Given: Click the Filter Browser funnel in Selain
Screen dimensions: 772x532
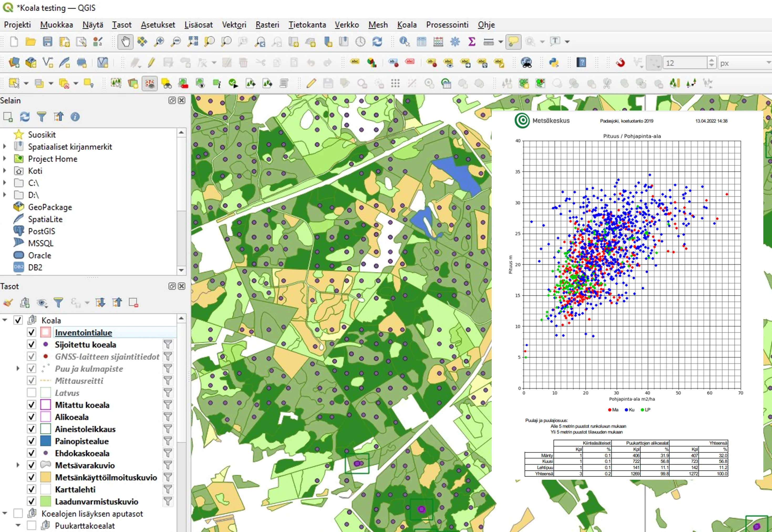Looking at the screenshot, I should pyautogui.click(x=41, y=117).
